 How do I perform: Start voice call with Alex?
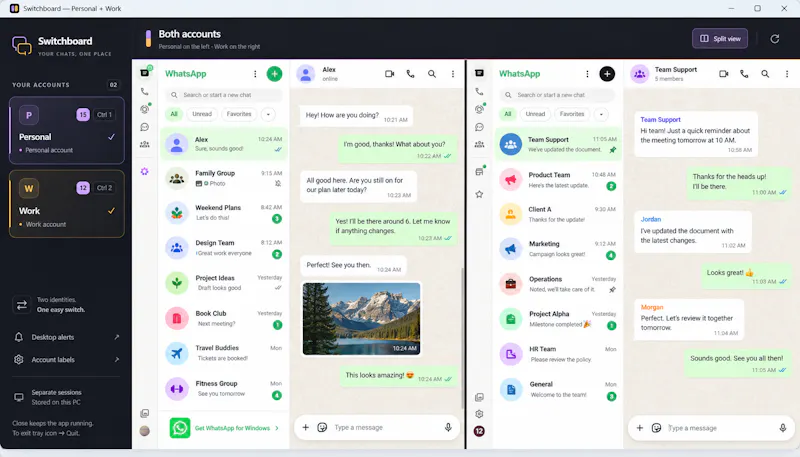[410, 74]
